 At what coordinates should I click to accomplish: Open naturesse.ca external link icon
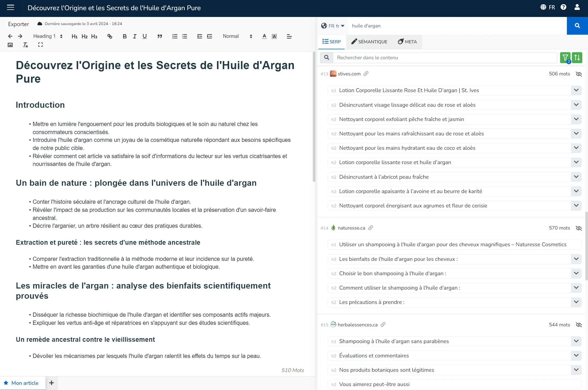pos(371,228)
